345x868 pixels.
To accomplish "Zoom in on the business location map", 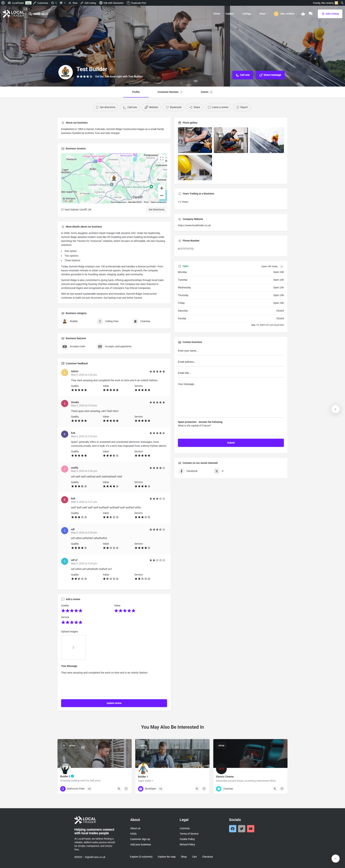I will click(161, 188).
